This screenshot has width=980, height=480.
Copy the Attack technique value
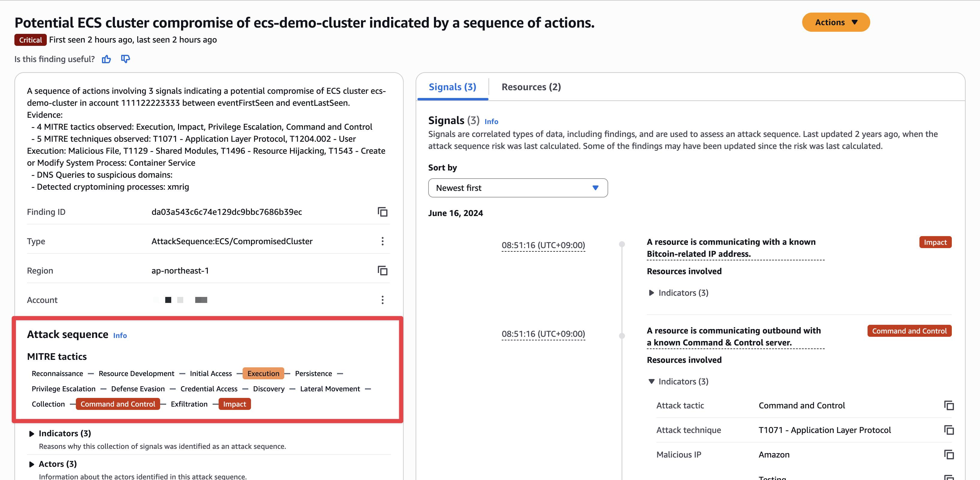[x=949, y=430]
